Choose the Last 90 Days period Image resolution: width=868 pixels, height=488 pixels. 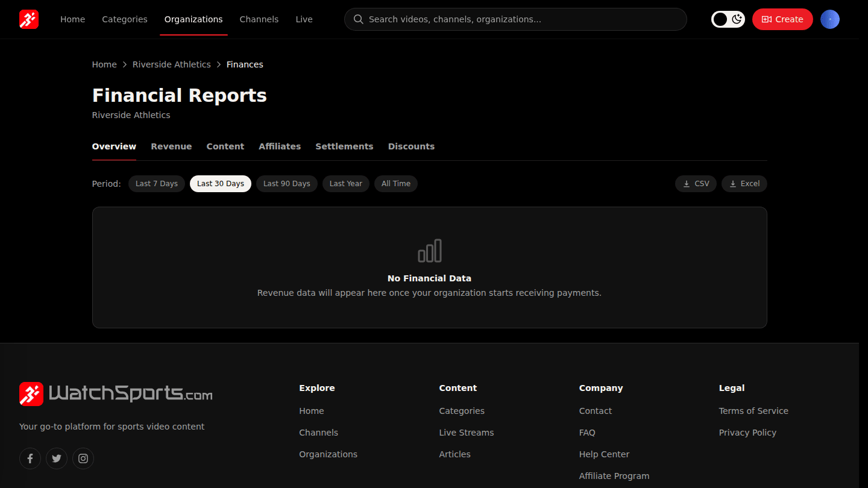287,184
